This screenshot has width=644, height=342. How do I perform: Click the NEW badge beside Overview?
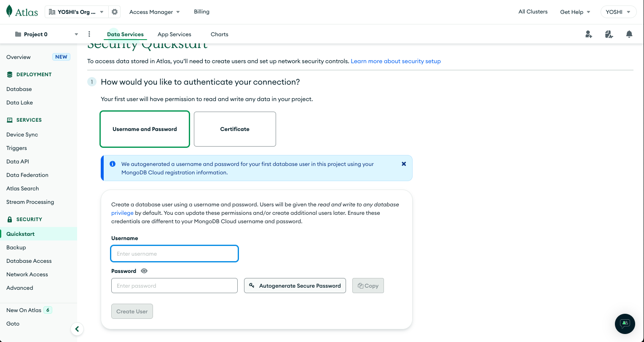pyautogui.click(x=61, y=57)
